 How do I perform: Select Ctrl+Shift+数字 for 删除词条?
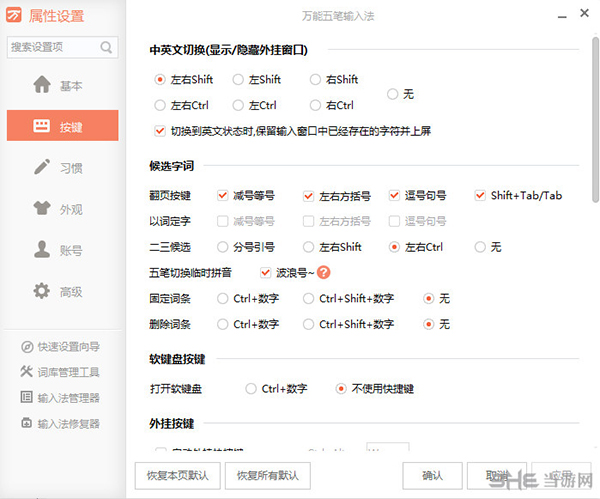click(308, 325)
